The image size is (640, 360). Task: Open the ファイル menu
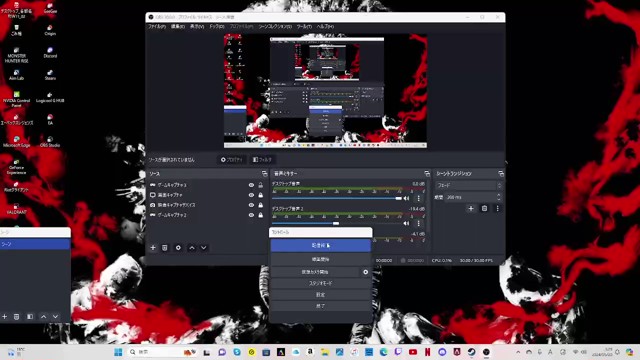157,27
